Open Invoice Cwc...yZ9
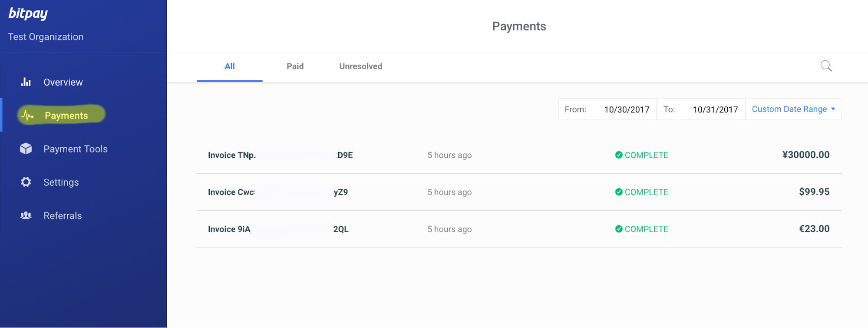This screenshot has height=328, width=868. click(x=519, y=192)
